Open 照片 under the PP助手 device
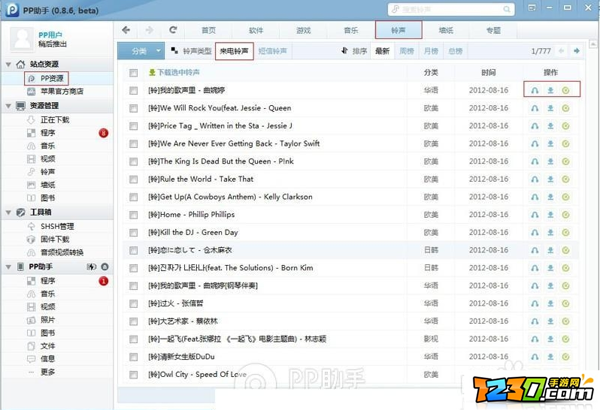This screenshot has width=600, height=410. pos(47,320)
